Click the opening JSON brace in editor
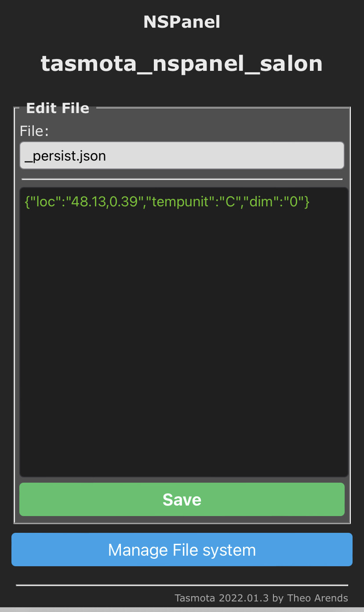The height and width of the screenshot is (612, 364). tap(27, 202)
